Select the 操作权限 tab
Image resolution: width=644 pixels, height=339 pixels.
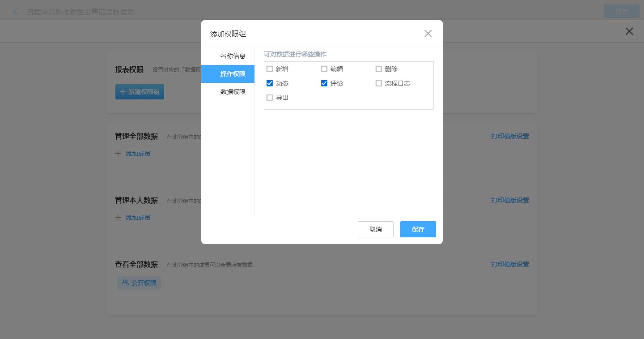(x=233, y=74)
